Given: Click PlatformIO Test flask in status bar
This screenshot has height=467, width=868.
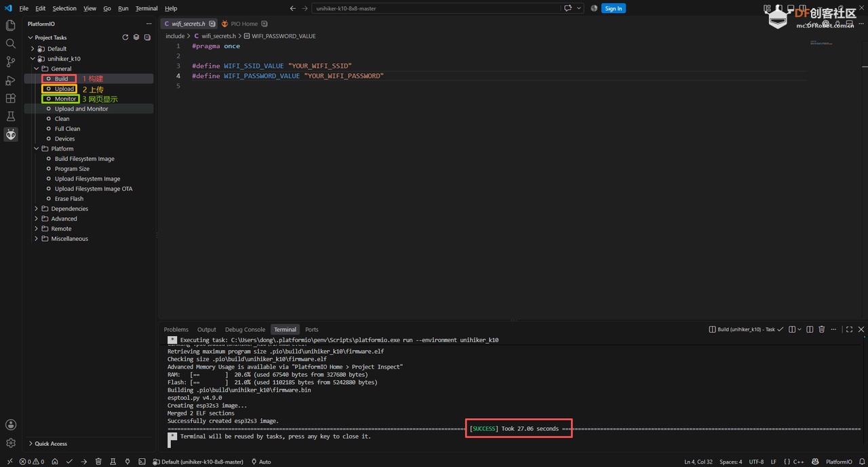Looking at the screenshot, I should coord(113,462).
